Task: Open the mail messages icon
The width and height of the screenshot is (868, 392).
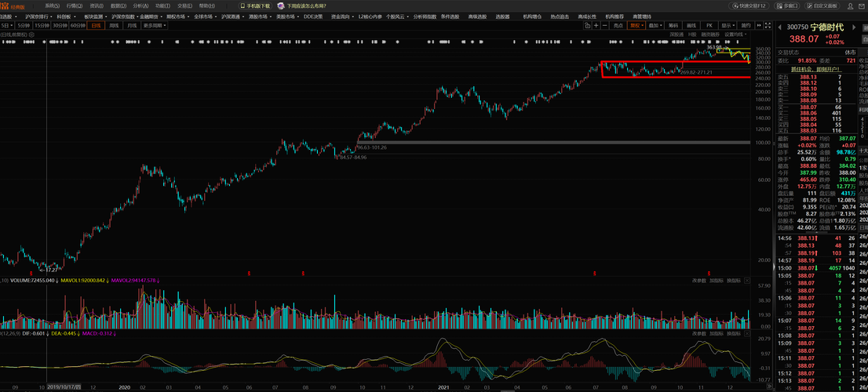Action: (862, 6)
